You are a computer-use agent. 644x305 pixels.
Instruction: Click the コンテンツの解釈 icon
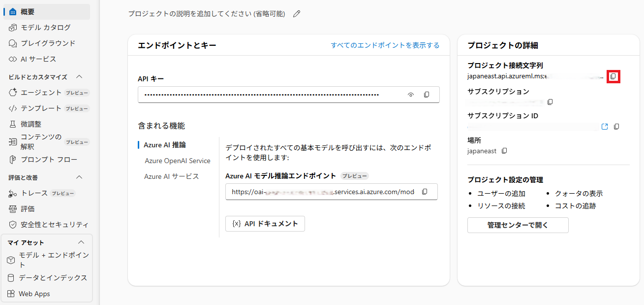[x=13, y=142]
